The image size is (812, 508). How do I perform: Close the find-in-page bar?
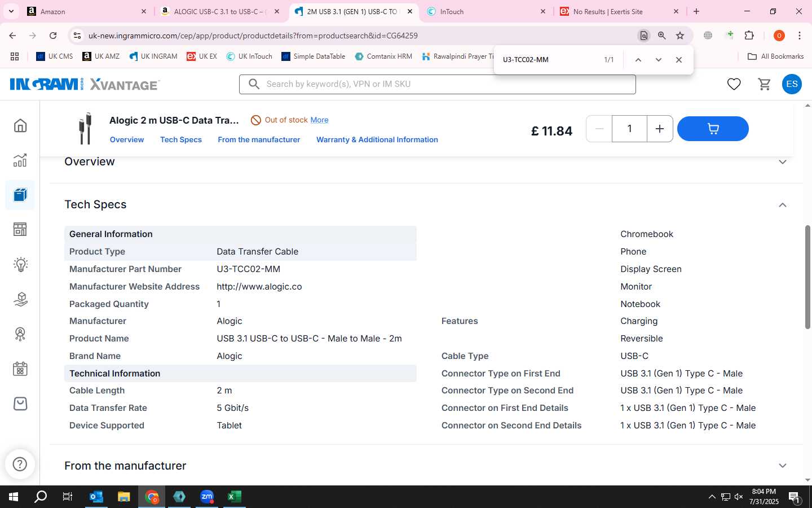pos(678,60)
